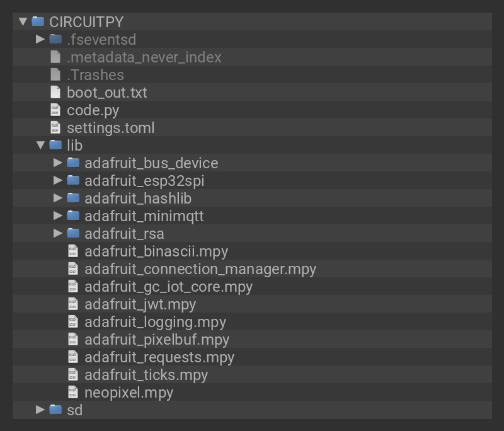Click the adafruit_rsa folder icon
Image resolution: width=504 pixels, height=431 pixels.
point(73,233)
